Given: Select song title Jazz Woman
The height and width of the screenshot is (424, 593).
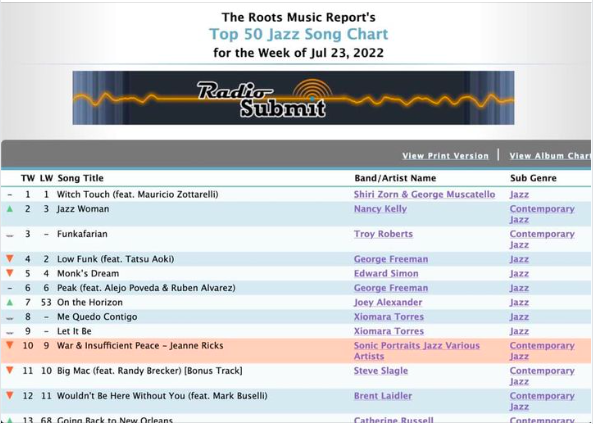Looking at the screenshot, I should (x=83, y=209).
